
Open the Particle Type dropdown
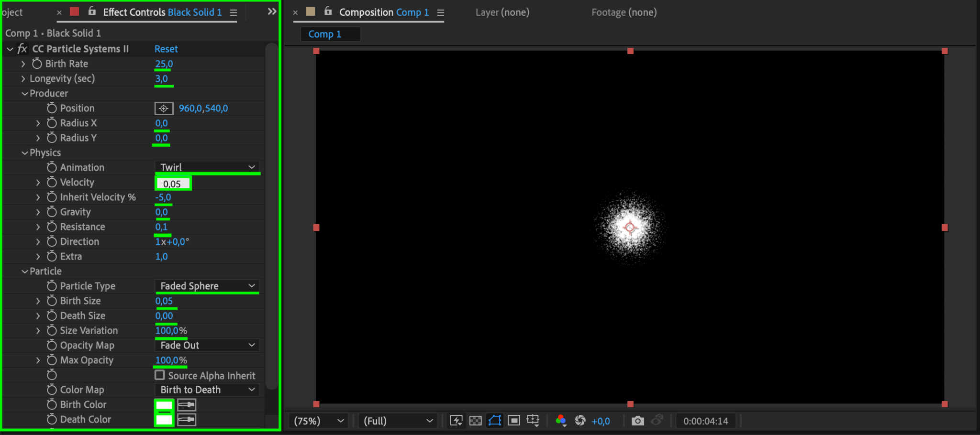[207, 286]
